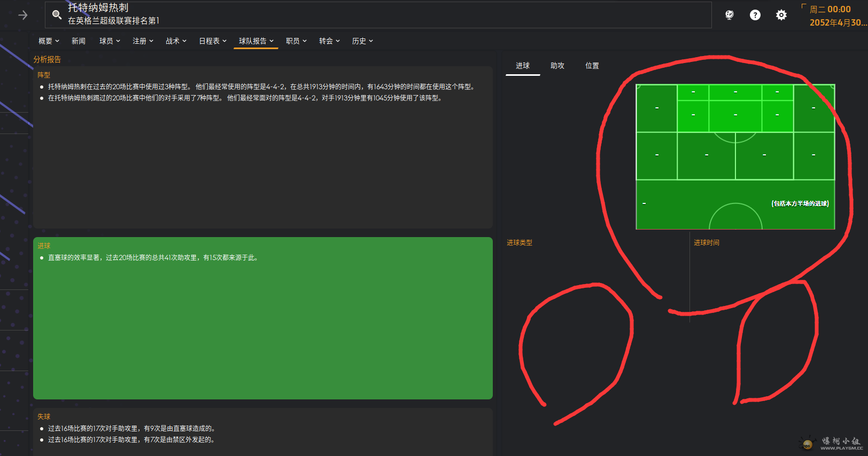Viewport: 868px width, 456px height.
Task: Open the 转会 menu
Action: click(329, 41)
